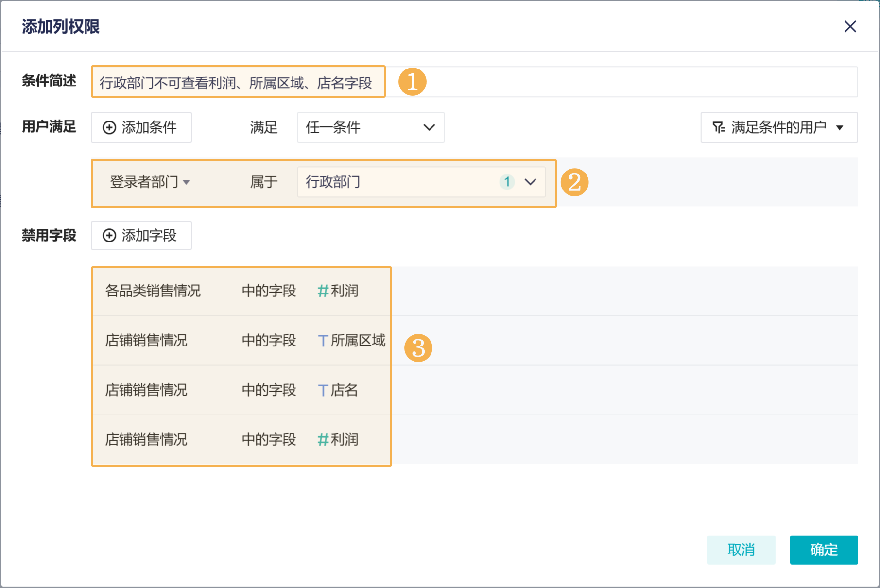The height and width of the screenshot is (588, 880).
Task: Open the 满足条件的用户 dropdown menu
Action: [x=779, y=127]
